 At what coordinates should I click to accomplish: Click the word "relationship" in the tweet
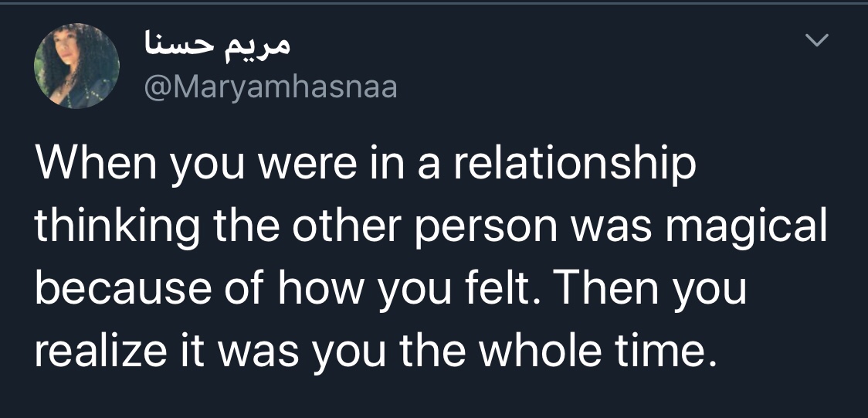(x=575, y=165)
